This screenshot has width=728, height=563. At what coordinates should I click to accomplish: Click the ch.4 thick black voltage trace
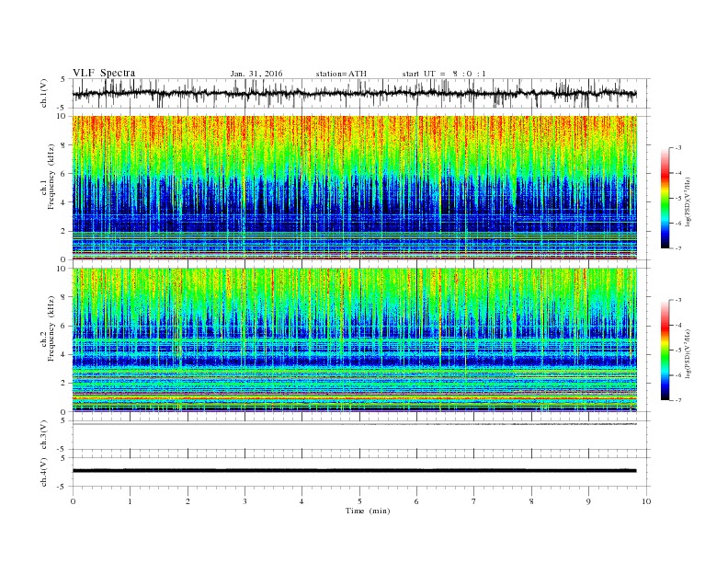[354, 471]
